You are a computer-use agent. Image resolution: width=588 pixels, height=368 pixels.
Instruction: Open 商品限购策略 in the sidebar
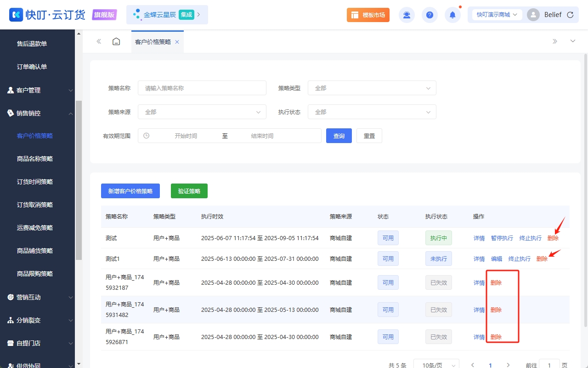tap(35, 274)
